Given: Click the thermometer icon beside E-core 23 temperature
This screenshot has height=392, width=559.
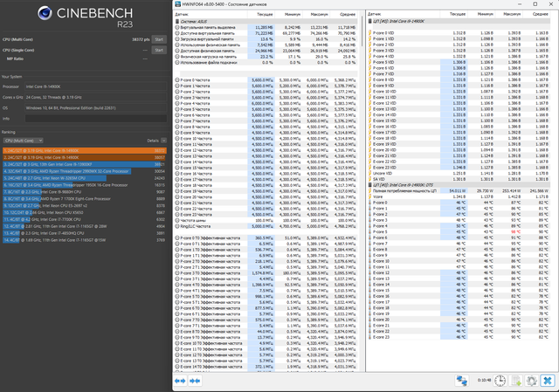Looking at the screenshot, I should (x=370, y=337).
